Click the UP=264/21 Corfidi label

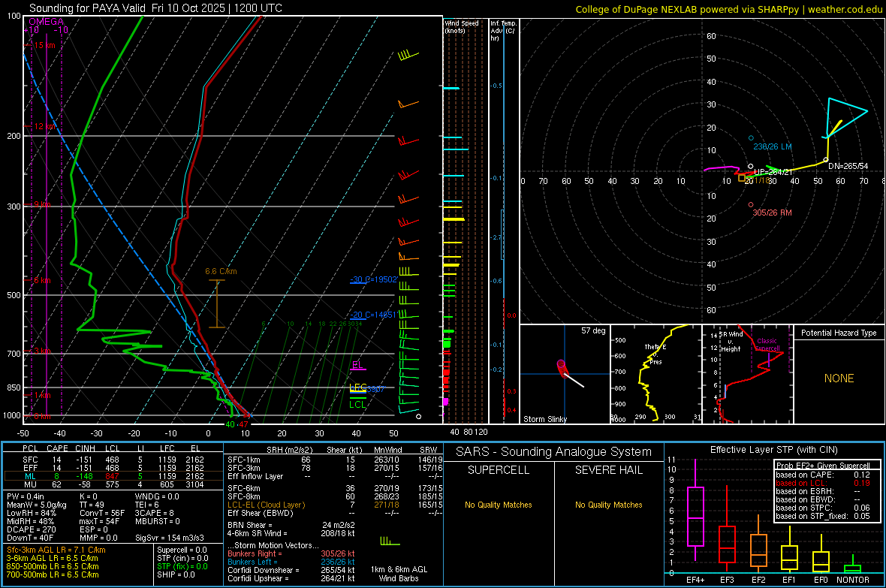click(773, 172)
